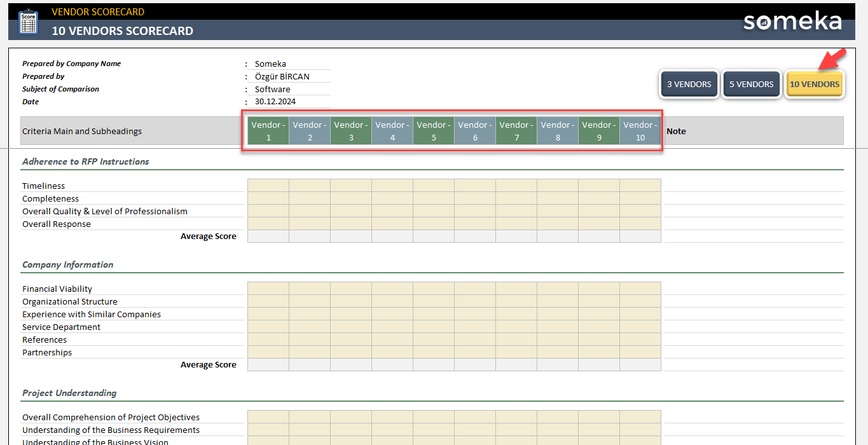The width and height of the screenshot is (868, 445).
Task: Select the Vendor - 1 column header
Action: tap(268, 130)
